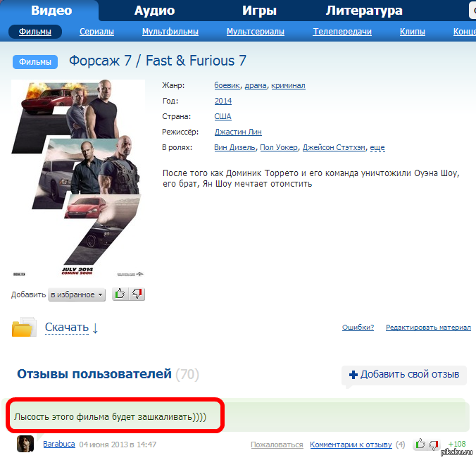The width and height of the screenshot is (476, 460).
Task: Click the yellow download folder icon
Action: click(x=24, y=328)
